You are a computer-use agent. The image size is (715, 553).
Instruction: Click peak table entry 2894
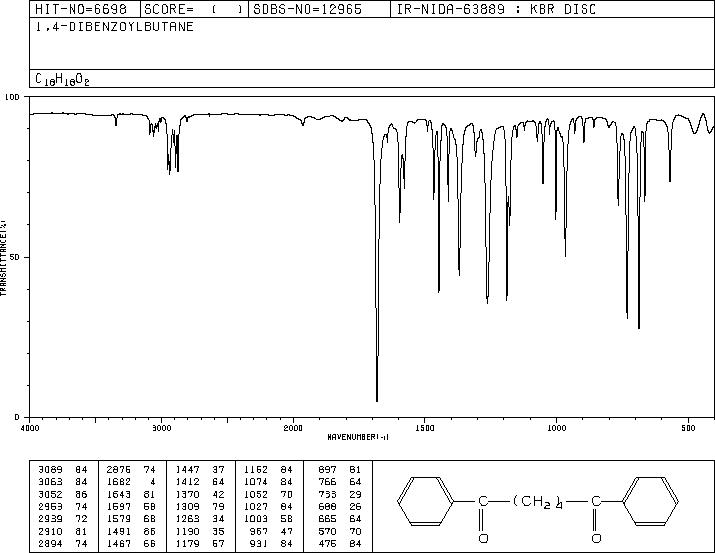[x=50, y=543]
